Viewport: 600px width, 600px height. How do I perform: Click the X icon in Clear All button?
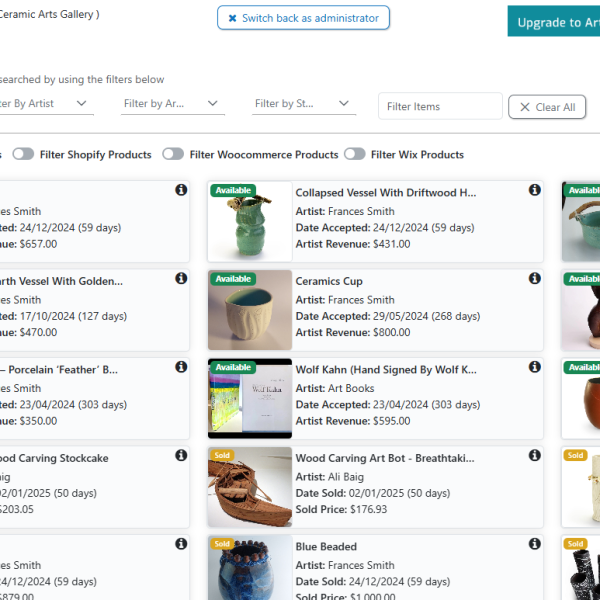pos(523,107)
